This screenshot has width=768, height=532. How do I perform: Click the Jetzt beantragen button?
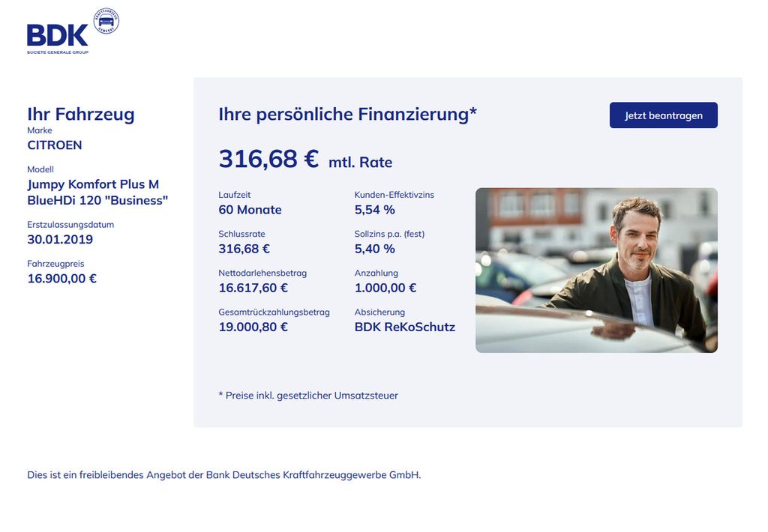click(x=663, y=115)
